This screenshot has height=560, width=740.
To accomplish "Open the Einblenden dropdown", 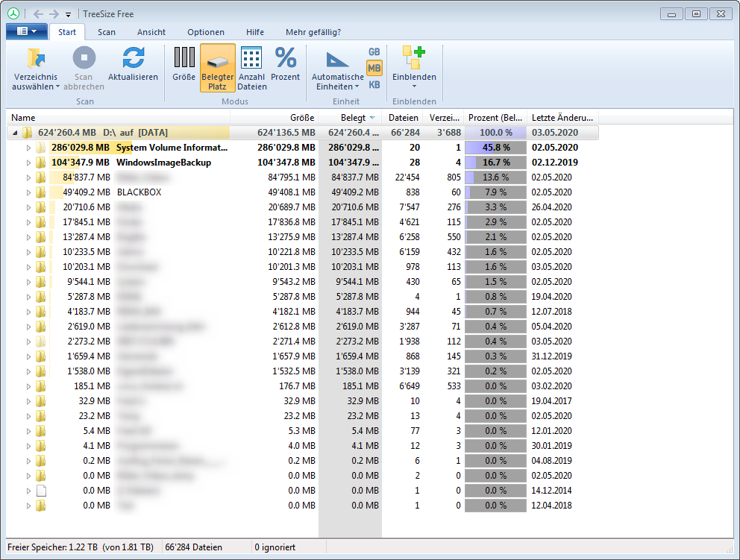I will tap(414, 68).
